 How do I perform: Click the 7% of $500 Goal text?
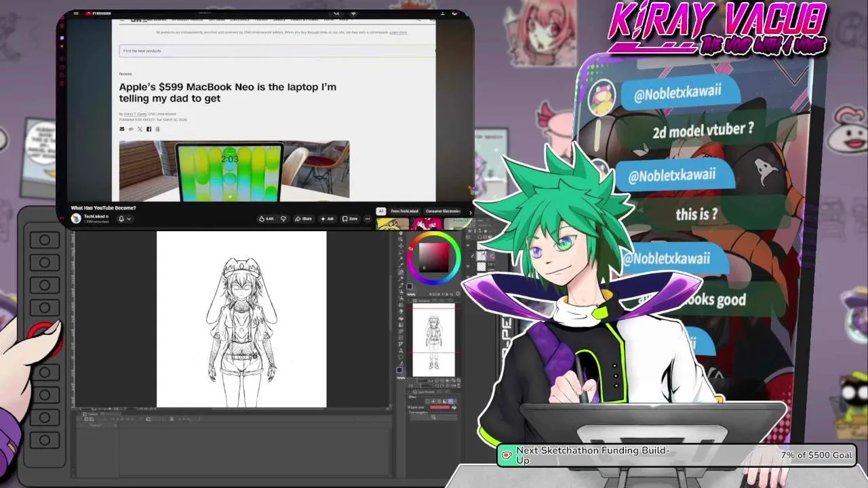pos(816,455)
